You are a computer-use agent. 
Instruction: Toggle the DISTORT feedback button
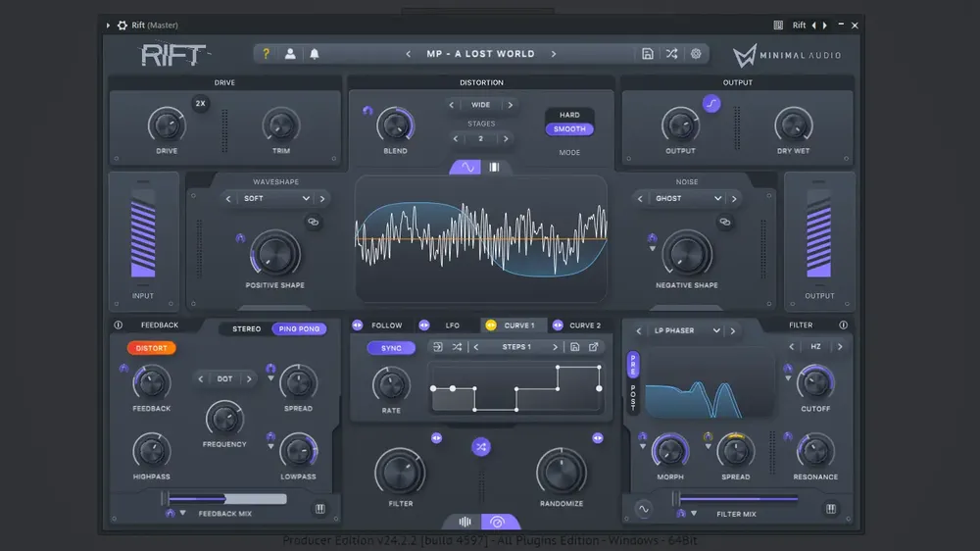(x=151, y=348)
